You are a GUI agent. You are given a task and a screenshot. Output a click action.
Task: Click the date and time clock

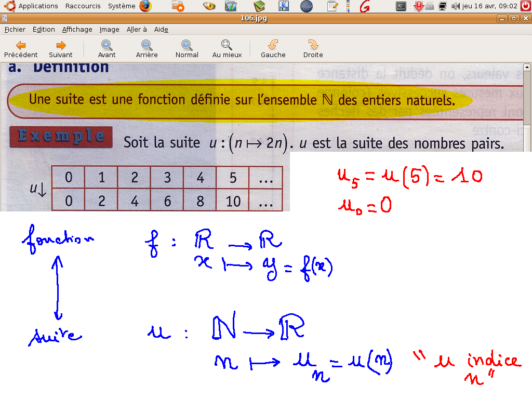[x=489, y=6]
